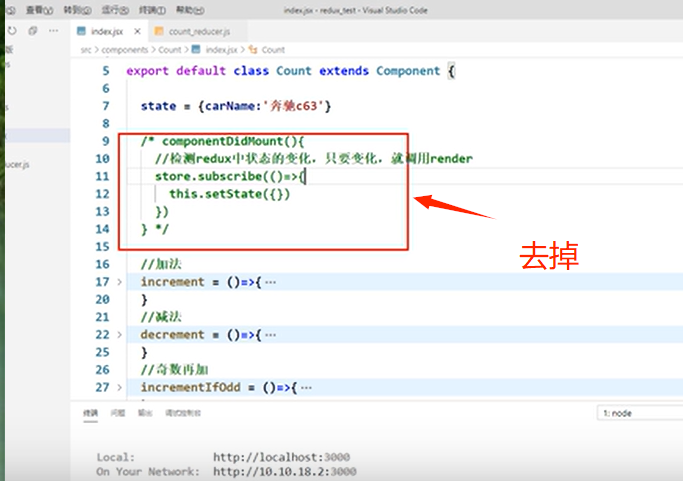
Task: Select the 问题 panel tab
Action: (x=118, y=413)
